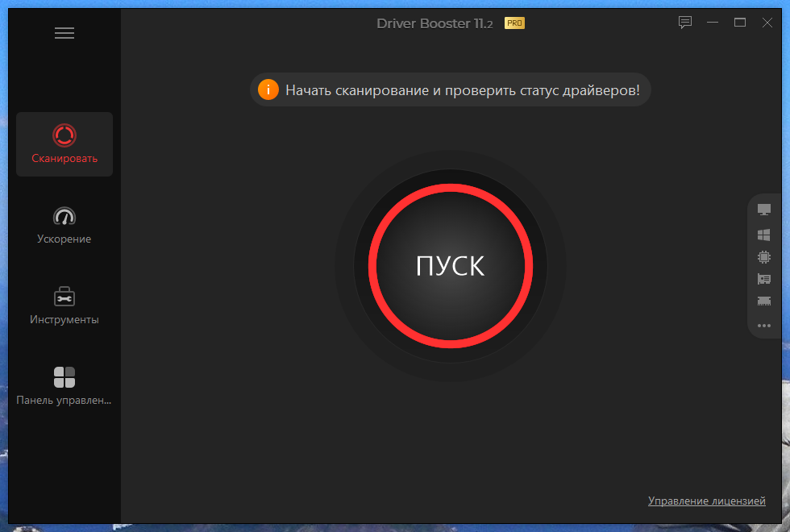
Task: Click the PRO badge in title
Action: click(x=514, y=23)
